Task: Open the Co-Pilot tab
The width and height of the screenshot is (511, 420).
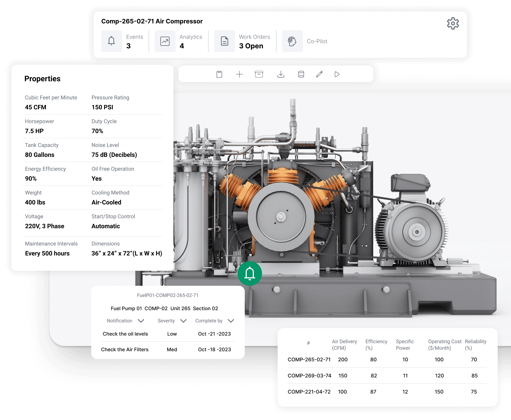Action: [x=304, y=41]
